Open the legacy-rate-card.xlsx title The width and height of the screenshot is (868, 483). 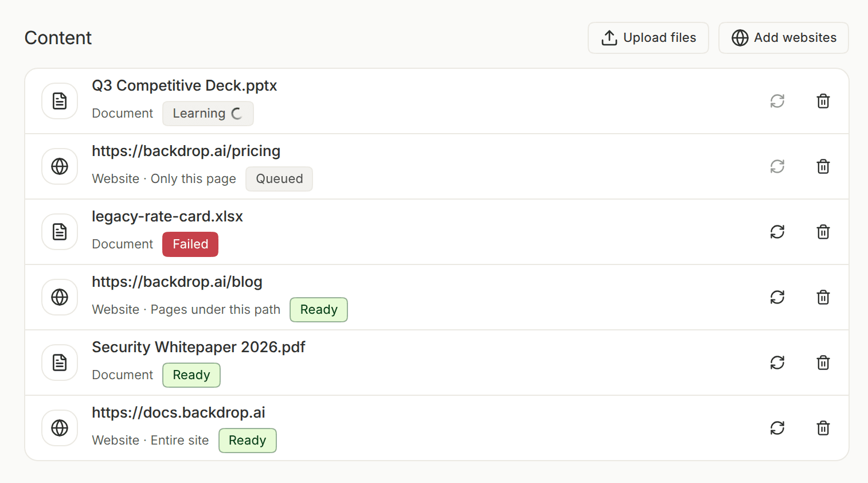coord(167,216)
